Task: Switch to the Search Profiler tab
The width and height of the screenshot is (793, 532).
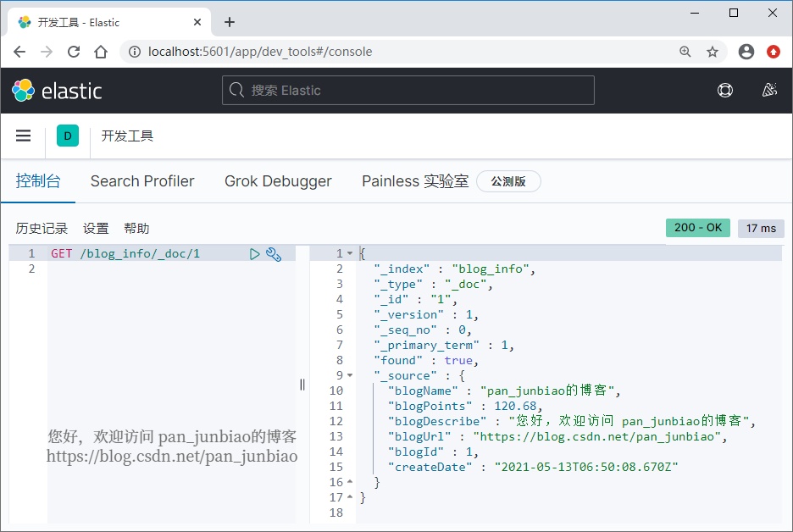Action: [142, 181]
